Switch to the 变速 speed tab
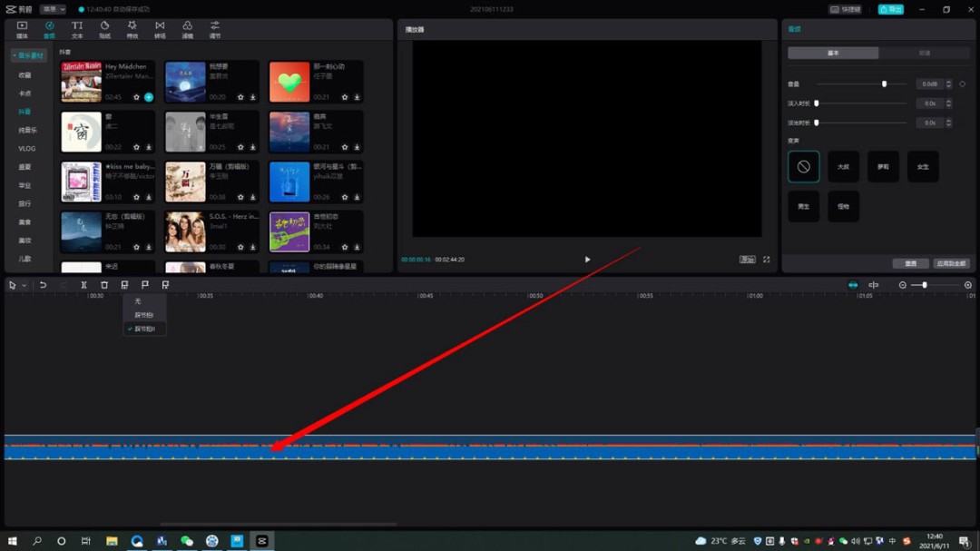Image resolution: width=980 pixels, height=551 pixels. click(924, 54)
